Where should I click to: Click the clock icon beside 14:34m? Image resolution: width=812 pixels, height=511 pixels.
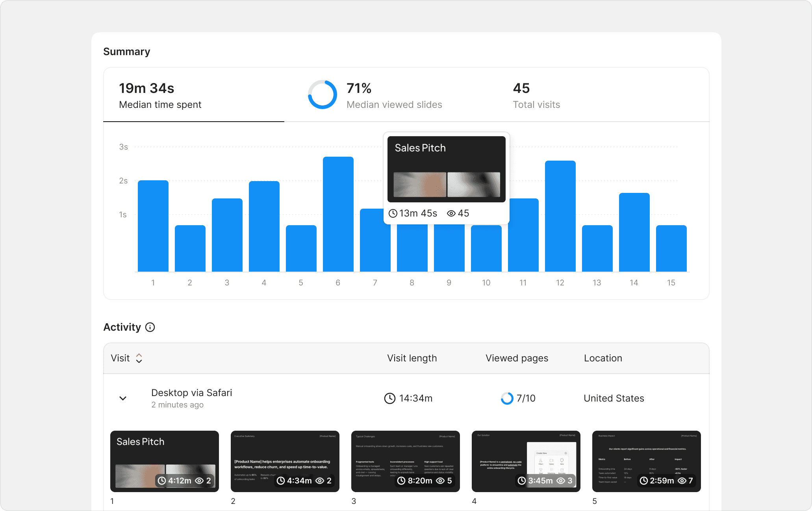pos(389,398)
